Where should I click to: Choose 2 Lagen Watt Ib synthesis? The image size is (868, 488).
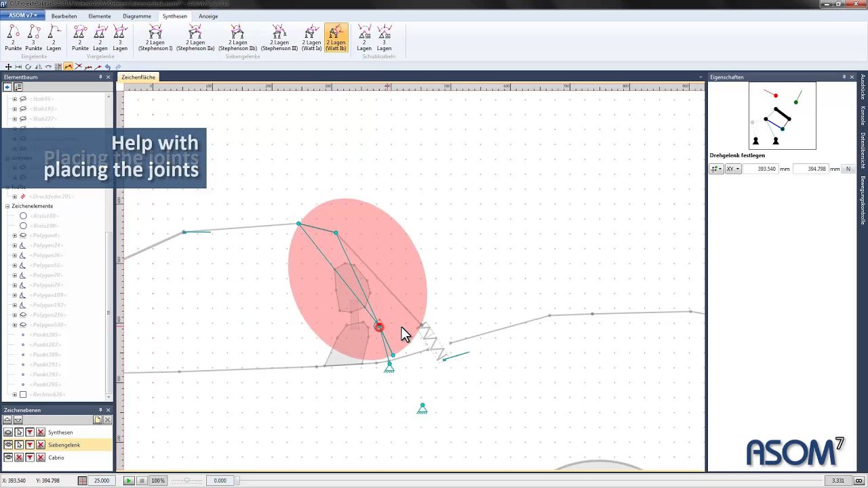click(336, 38)
